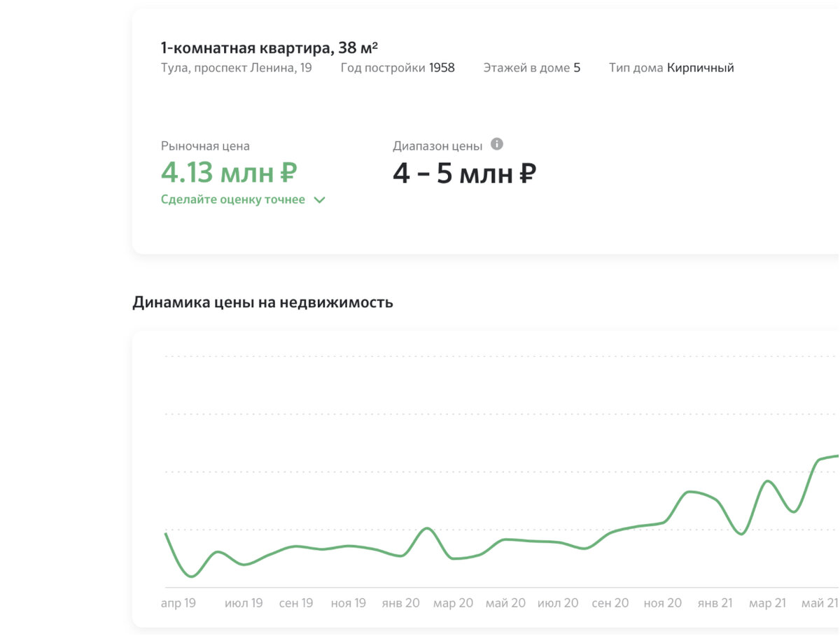Screen dimensions: 840x636
Task: Click the ноя 19 axis label
Action: 349,603
